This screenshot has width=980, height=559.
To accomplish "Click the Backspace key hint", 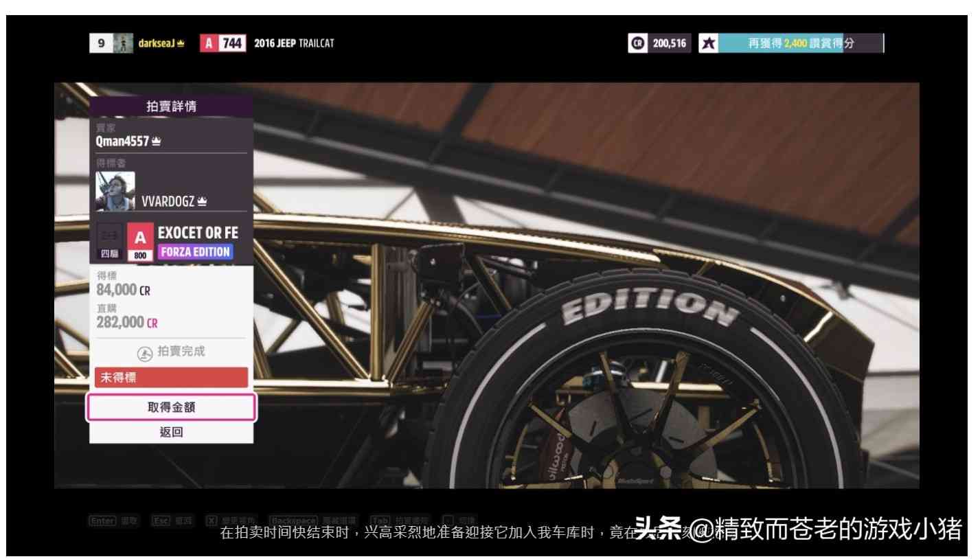I will (294, 521).
